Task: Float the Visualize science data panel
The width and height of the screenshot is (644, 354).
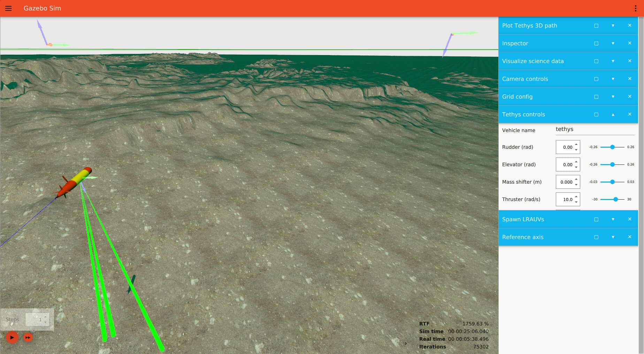Action: tap(596, 61)
